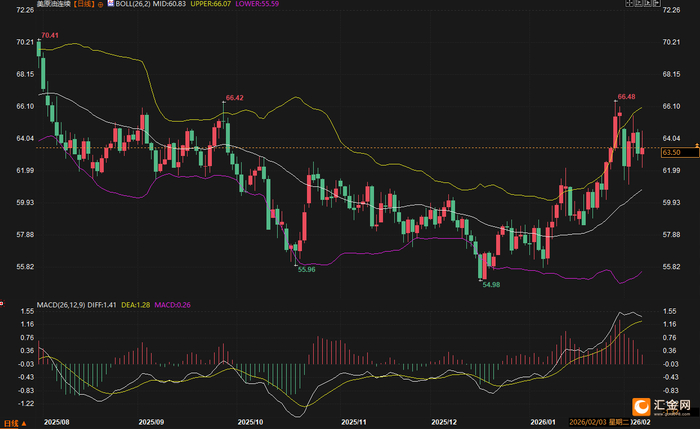This screenshot has height=429, width=700.
Task: Click the DIFF:1.41 value
Action: coord(102,305)
